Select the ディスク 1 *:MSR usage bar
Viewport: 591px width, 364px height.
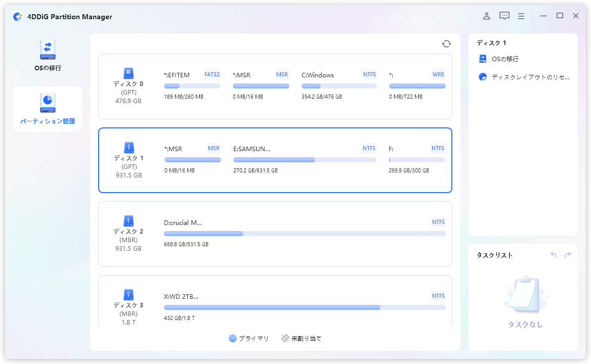193,160
